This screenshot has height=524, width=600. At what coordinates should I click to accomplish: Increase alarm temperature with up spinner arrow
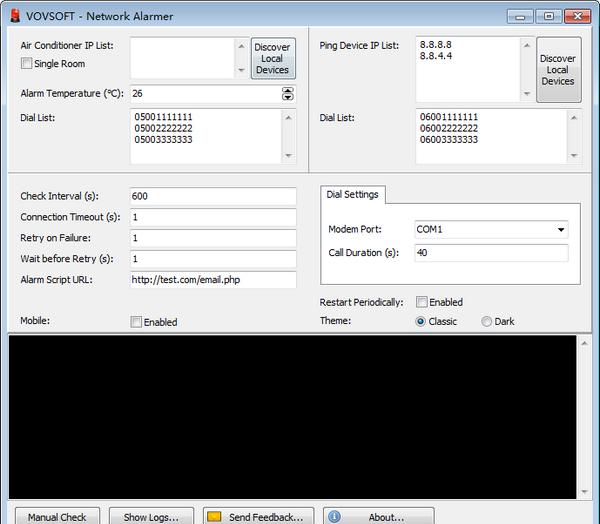(x=288, y=90)
